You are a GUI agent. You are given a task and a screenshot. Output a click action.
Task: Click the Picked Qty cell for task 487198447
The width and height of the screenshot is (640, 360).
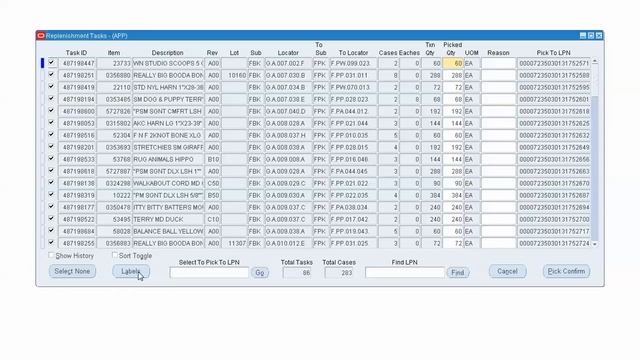point(453,64)
